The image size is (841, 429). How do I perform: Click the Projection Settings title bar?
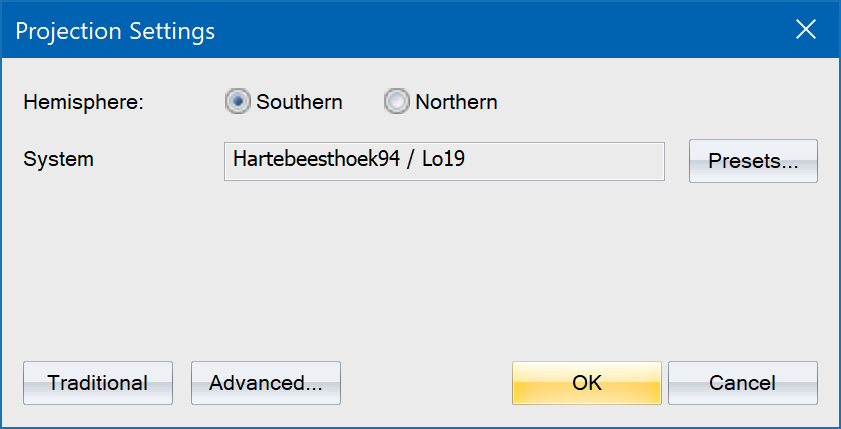[400, 30]
